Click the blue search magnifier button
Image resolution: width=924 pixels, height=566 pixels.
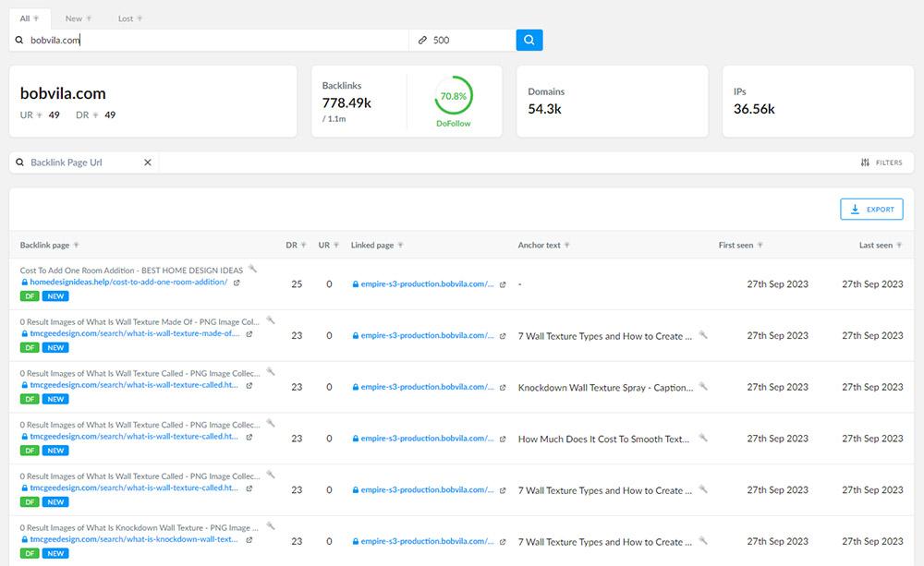click(529, 40)
